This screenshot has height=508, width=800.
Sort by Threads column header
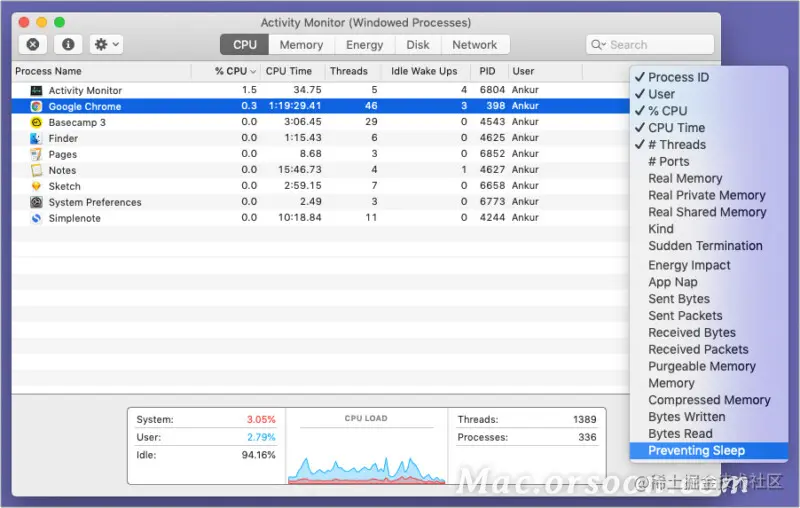[353, 71]
